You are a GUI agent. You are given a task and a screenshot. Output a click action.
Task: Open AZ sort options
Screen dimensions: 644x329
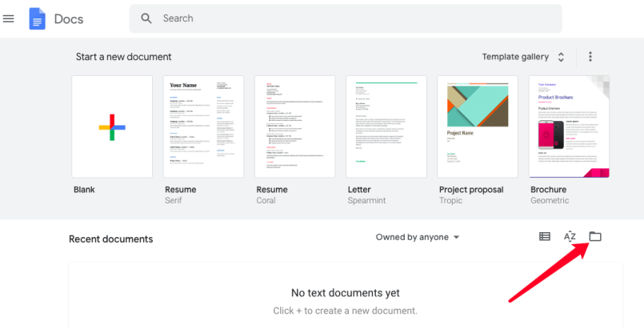click(570, 236)
